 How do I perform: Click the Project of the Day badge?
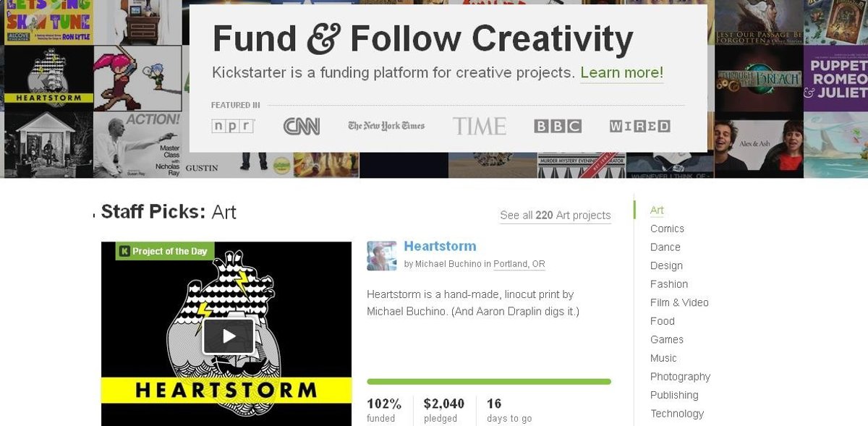(163, 251)
